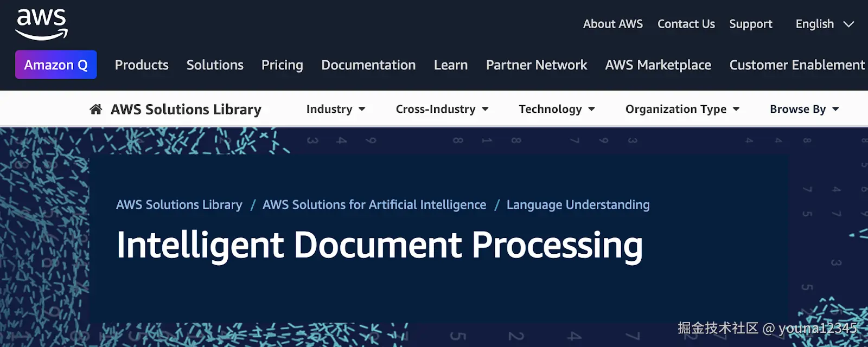Open the Support link
868x347 pixels.
[751, 24]
